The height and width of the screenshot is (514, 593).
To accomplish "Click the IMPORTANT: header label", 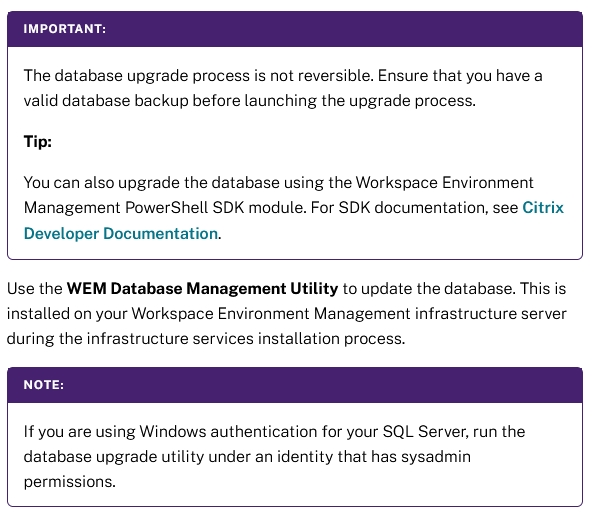I will pos(65,29).
